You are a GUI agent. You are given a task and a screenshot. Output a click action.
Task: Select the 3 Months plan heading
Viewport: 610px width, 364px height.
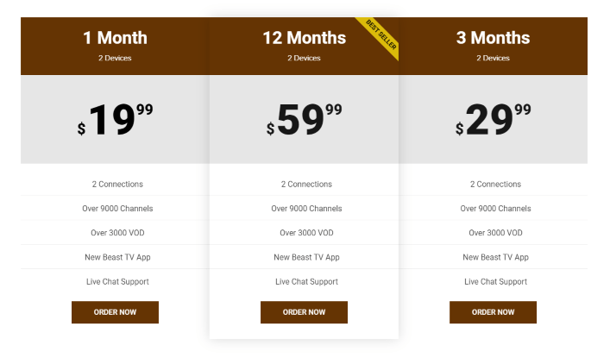click(x=493, y=38)
